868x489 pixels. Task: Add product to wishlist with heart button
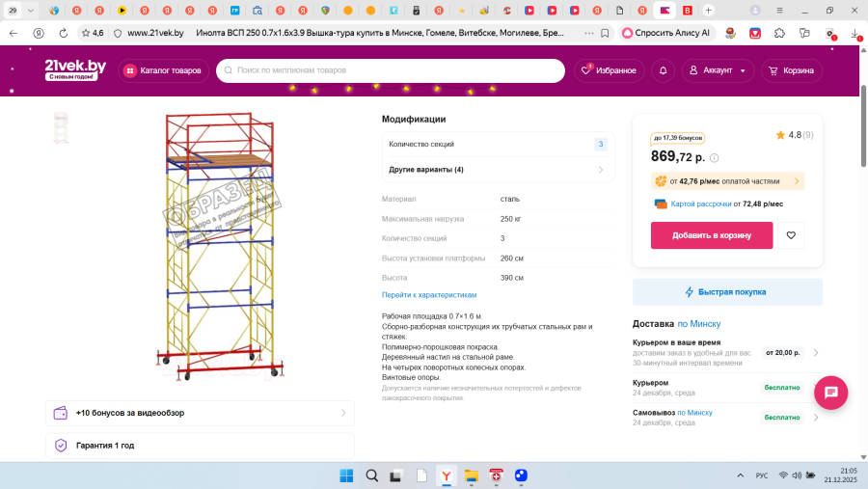click(791, 235)
